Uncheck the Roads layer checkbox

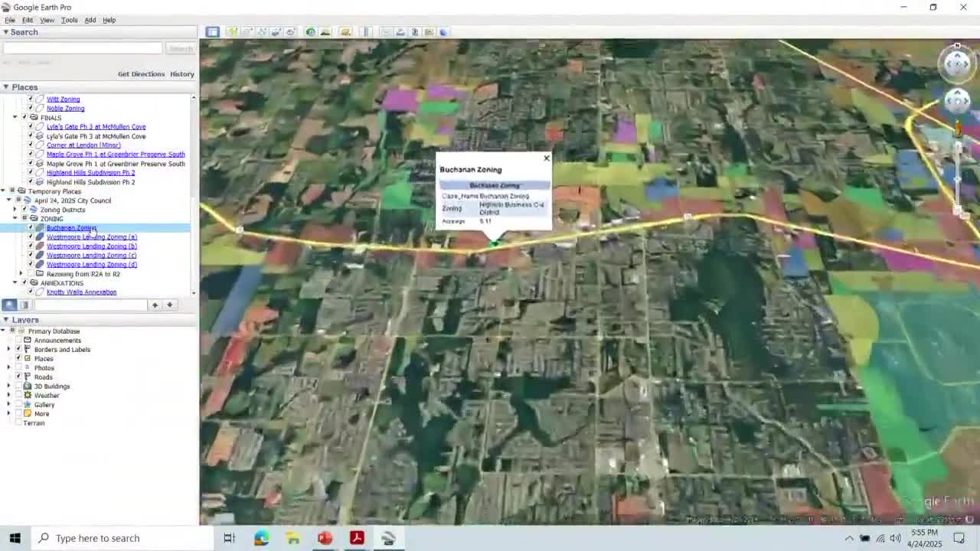[18, 377]
